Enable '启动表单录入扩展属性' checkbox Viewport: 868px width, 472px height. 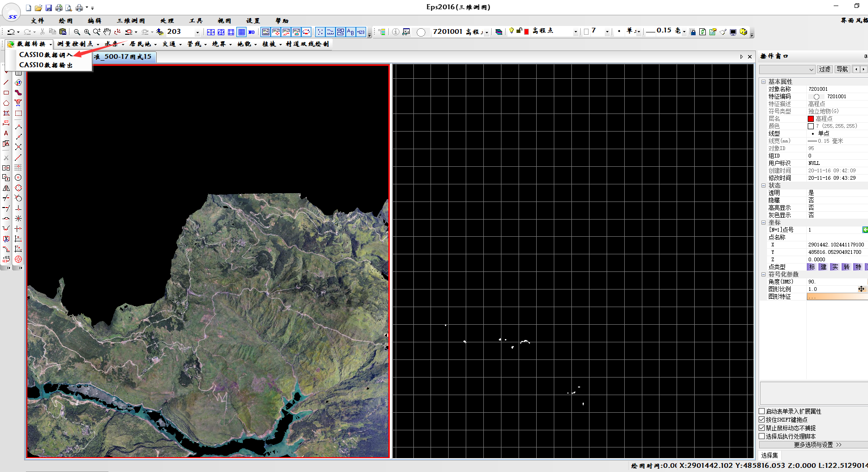tap(761, 411)
